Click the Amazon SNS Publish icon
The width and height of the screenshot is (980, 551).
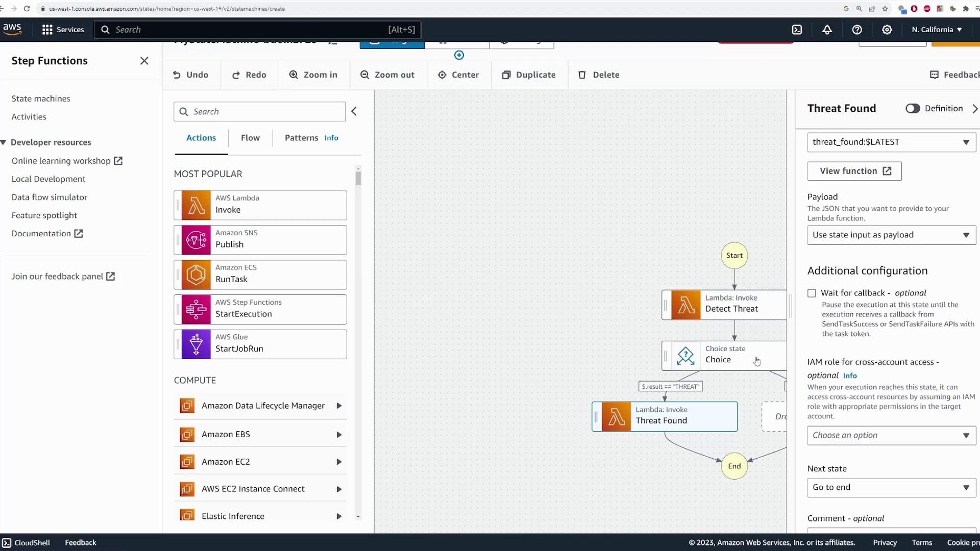pos(196,240)
